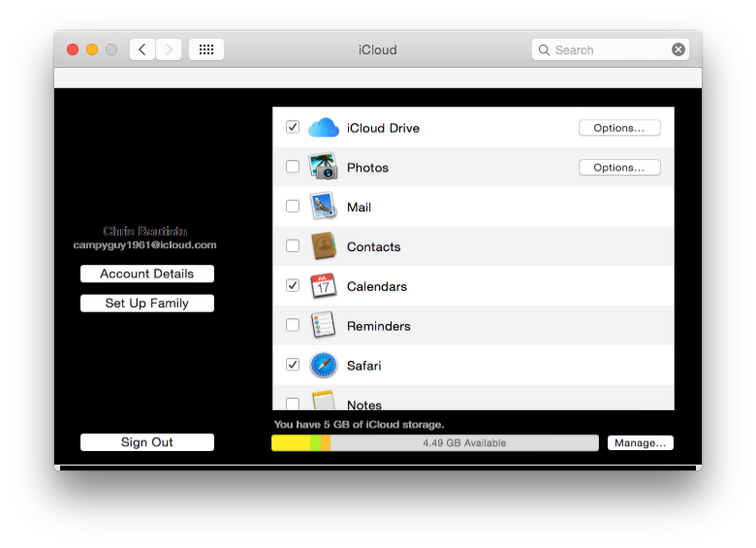The image size is (756, 548).
Task: Open Options for iCloud Drive
Action: (619, 128)
